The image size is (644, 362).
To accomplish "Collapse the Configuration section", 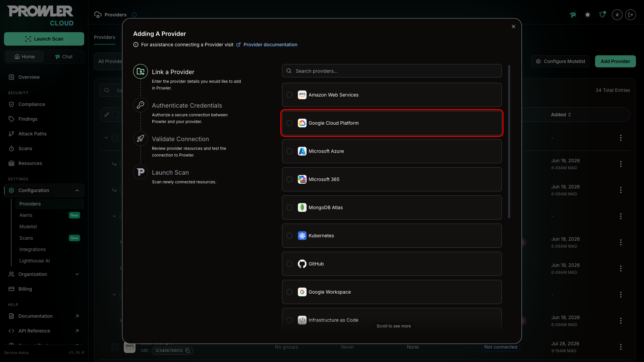I will (44, 190).
